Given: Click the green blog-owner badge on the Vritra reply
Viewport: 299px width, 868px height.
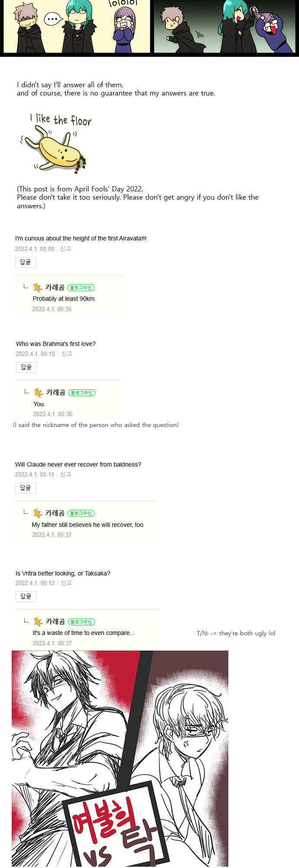Looking at the screenshot, I should click(x=81, y=622).
